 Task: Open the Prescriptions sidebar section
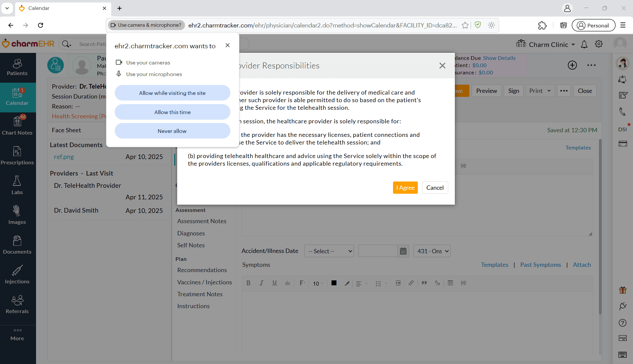point(17,155)
